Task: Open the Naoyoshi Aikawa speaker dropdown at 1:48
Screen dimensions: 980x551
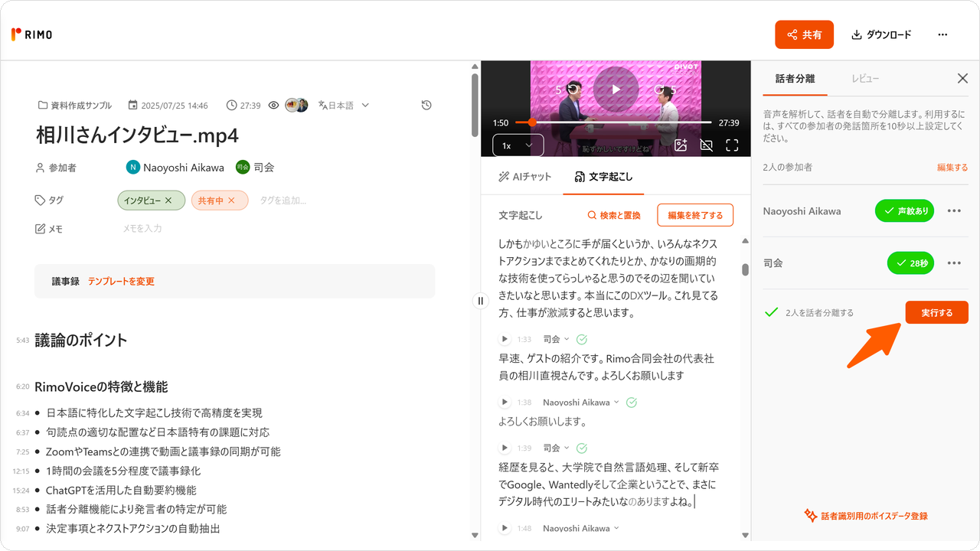Action: pyautogui.click(x=581, y=528)
